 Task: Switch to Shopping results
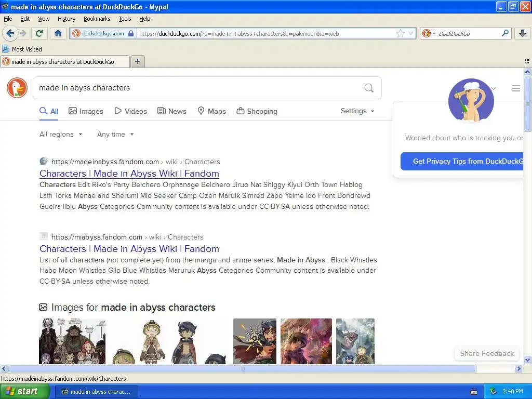(257, 111)
